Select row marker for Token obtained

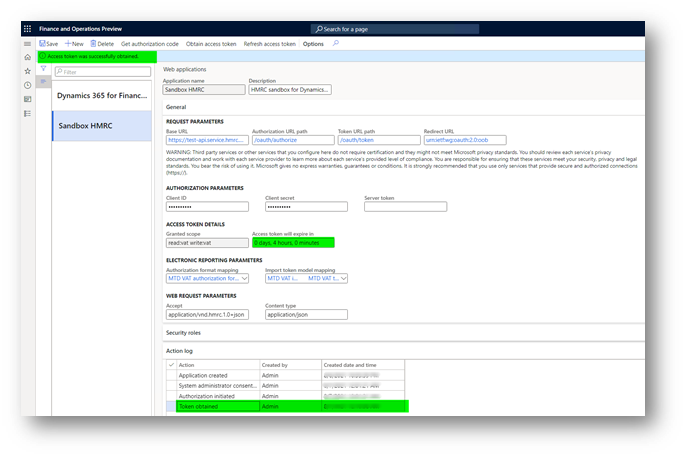(171, 406)
